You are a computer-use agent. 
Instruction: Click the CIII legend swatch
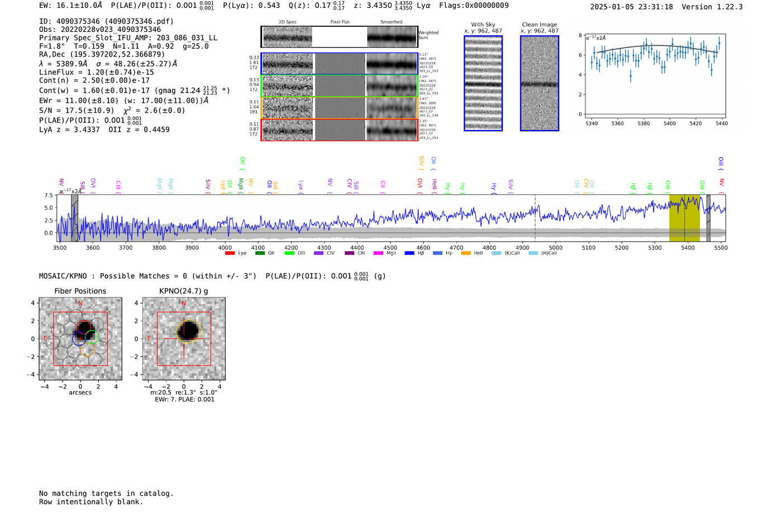coord(350,253)
